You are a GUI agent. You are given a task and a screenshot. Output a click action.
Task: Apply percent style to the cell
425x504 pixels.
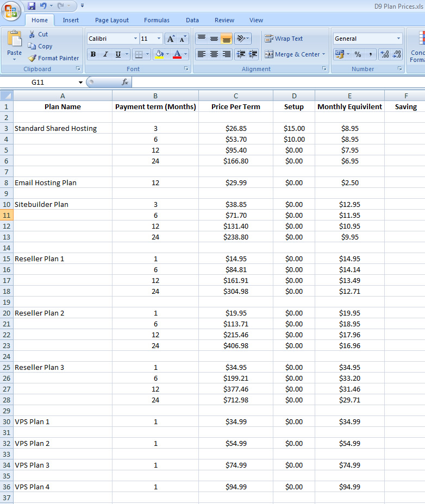click(x=358, y=54)
